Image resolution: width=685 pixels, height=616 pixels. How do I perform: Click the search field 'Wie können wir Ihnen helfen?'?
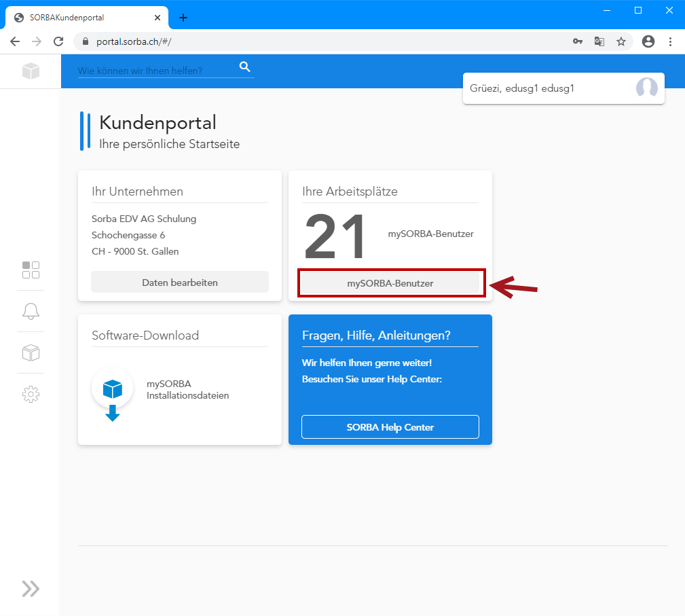(156, 71)
